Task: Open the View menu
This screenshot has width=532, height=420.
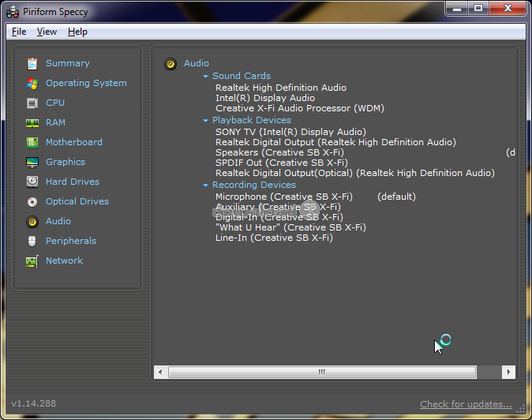Action: coord(47,32)
